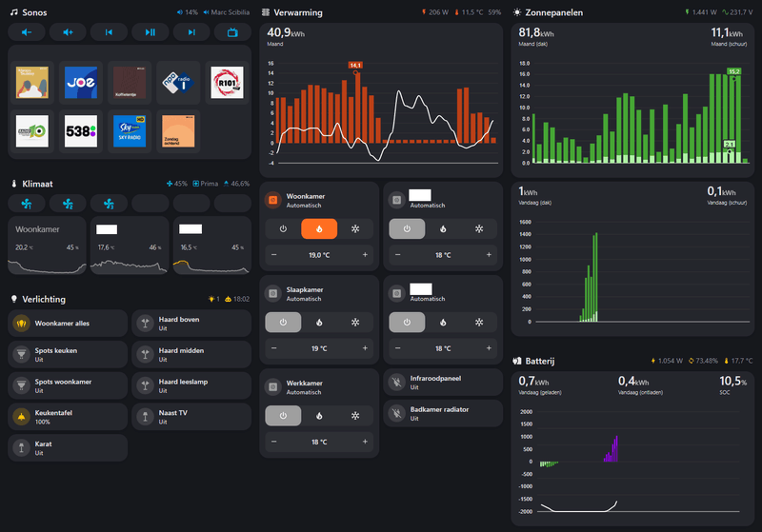The image size is (762, 532).
Task: Open the Sonos section heading
Action: [x=30, y=12]
